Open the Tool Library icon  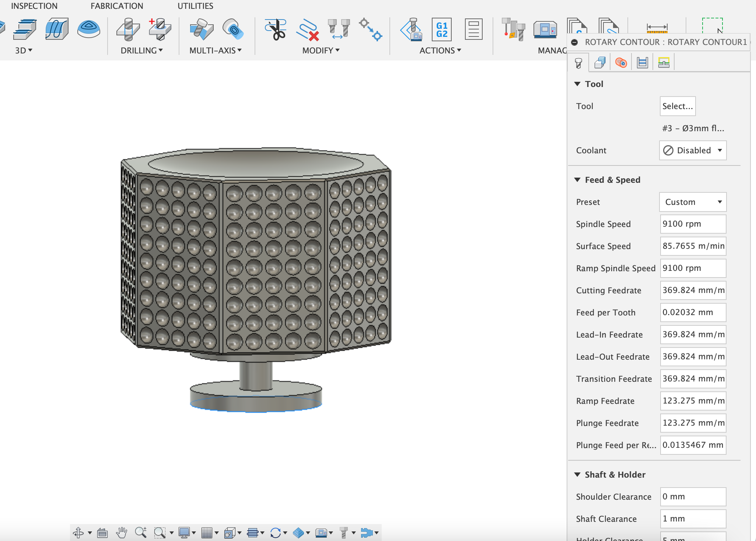[x=514, y=29]
